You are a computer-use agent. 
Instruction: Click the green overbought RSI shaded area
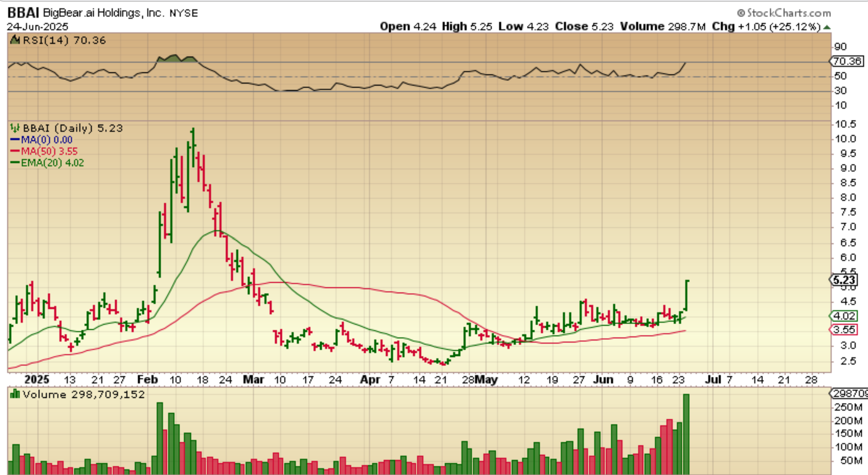coord(174,58)
